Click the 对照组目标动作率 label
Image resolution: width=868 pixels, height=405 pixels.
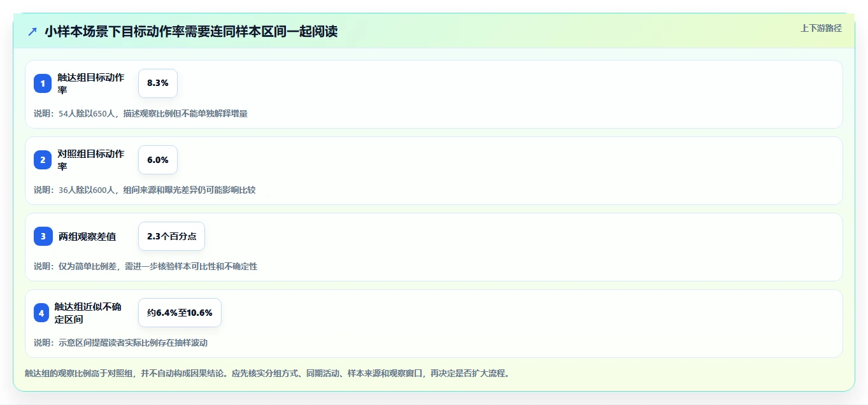point(91,160)
